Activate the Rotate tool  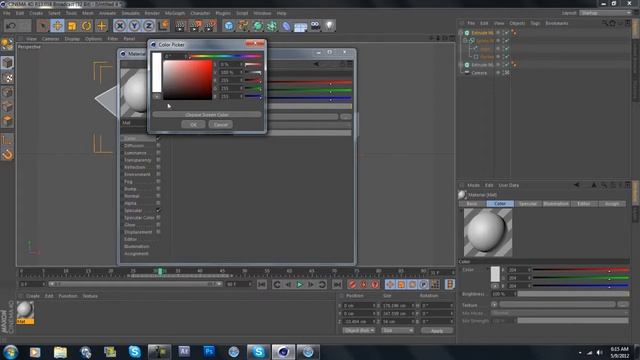tap(87, 26)
